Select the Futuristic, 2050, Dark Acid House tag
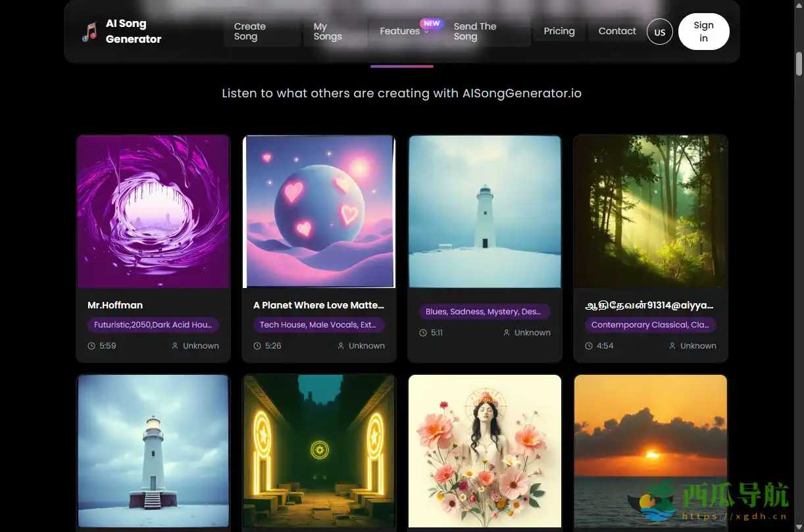 click(x=153, y=325)
